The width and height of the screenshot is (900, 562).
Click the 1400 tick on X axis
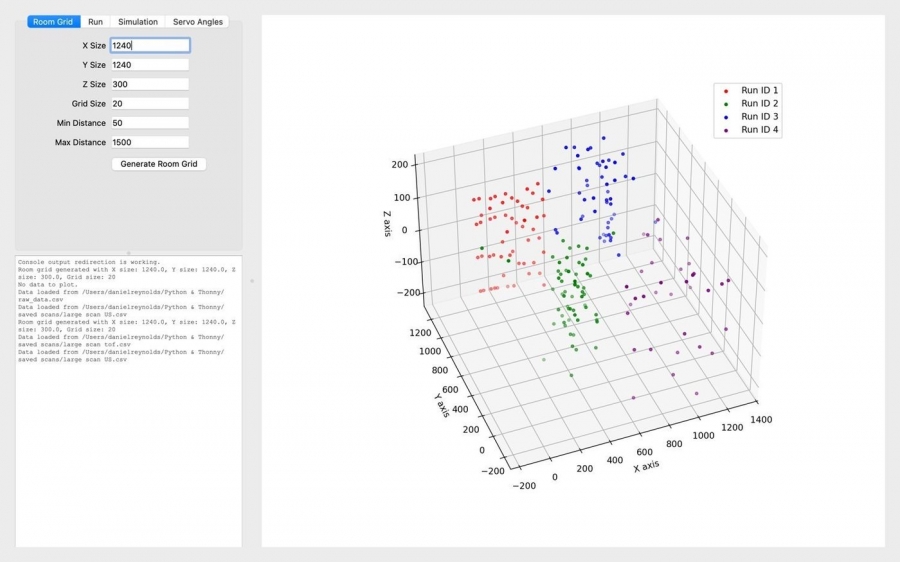click(761, 420)
